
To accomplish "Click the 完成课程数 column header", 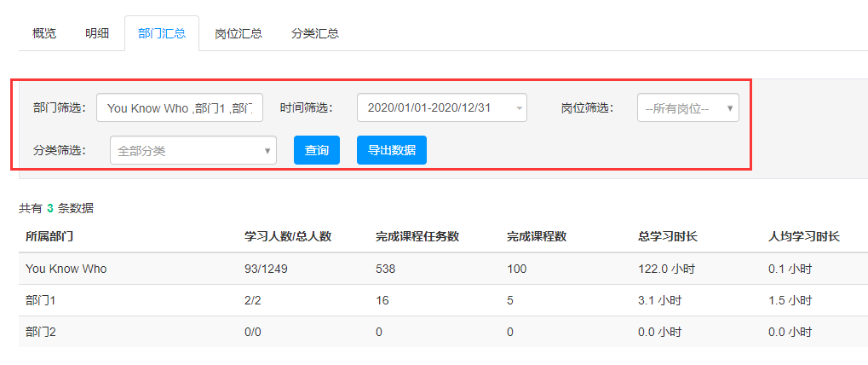I will pos(537,236).
